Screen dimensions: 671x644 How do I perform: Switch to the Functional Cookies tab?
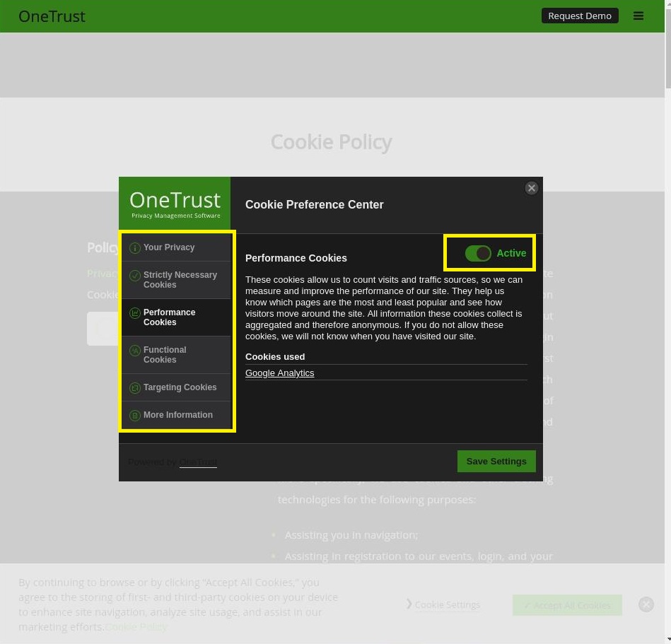(176, 355)
